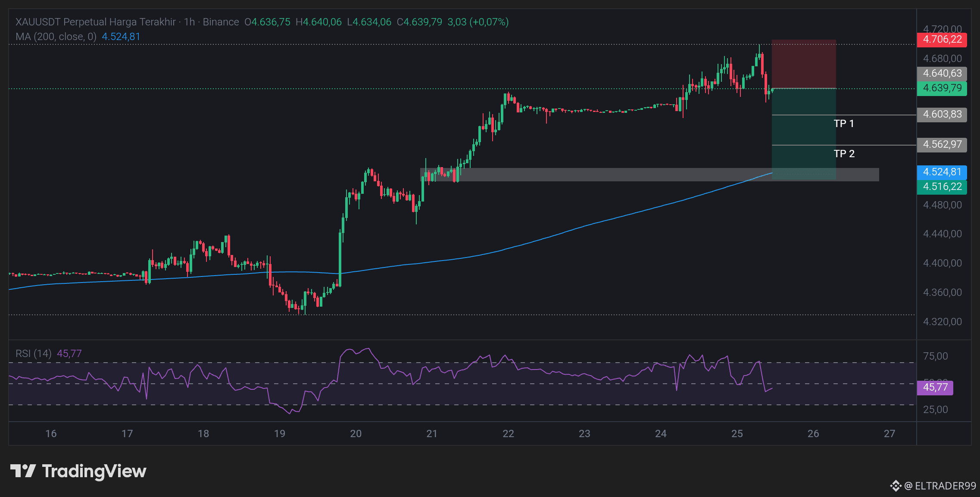Click the TP 2 text label
Screen dimensions: 980x497
[844, 154]
